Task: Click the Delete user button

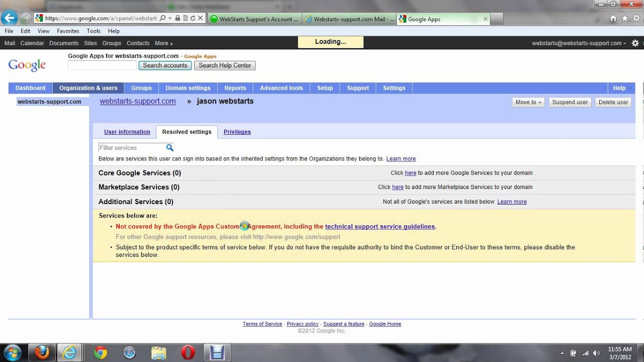Action: (613, 102)
